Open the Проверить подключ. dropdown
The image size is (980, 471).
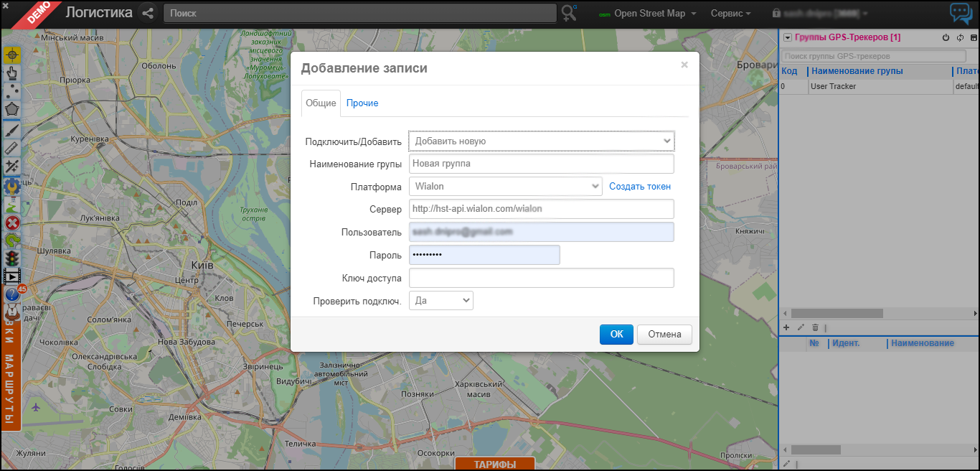point(441,301)
